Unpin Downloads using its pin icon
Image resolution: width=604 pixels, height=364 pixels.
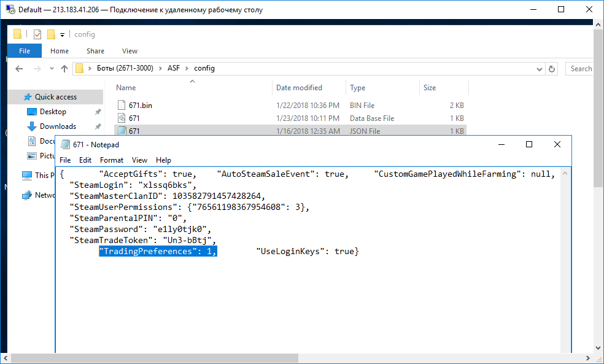pos(98,126)
